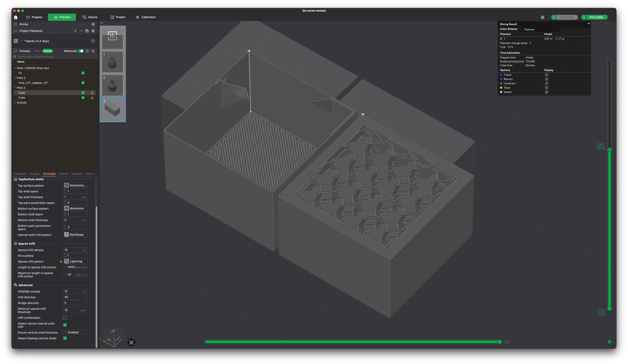Click the layers icon at bottom right
Screen dimensions: 628x364
click(x=609, y=342)
